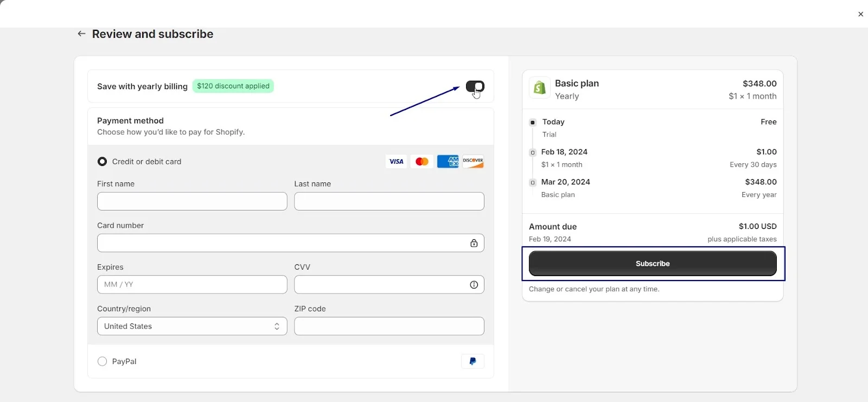Click the Visa card logo
868x402 pixels.
(396, 162)
